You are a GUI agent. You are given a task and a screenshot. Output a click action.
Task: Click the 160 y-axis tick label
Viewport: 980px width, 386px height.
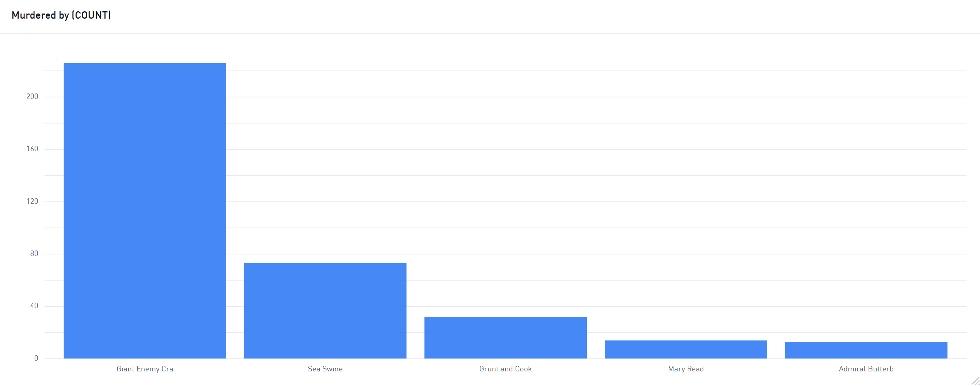(32, 149)
